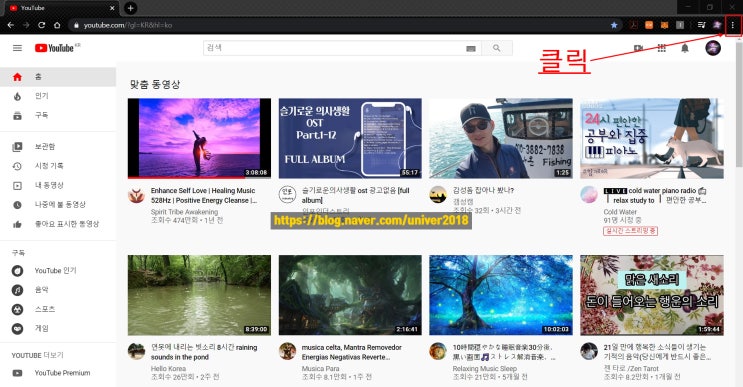Open Musica Para channel name
Viewport: 743px width, 387px height.
tap(320, 369)
